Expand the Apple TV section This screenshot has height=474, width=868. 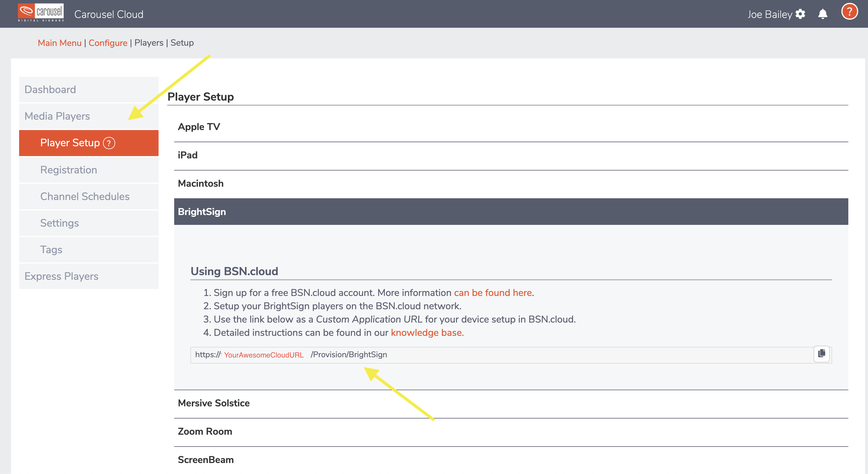tap(199, 127)
